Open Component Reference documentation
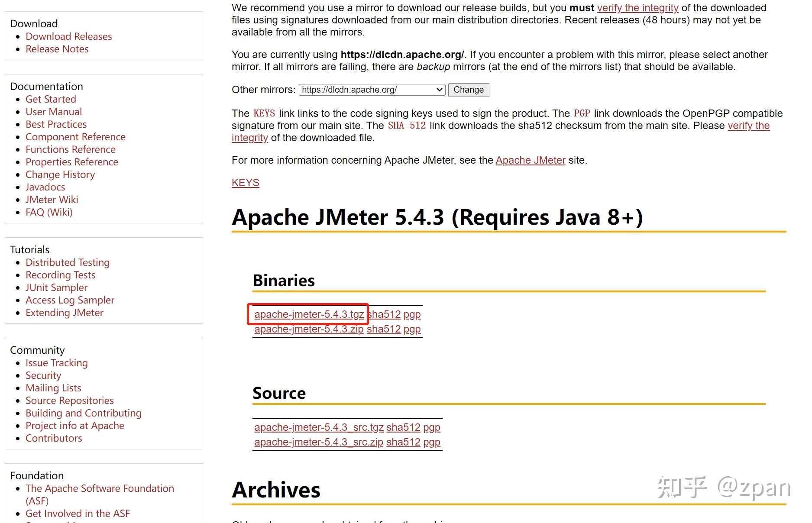 (x=75, y=137)
